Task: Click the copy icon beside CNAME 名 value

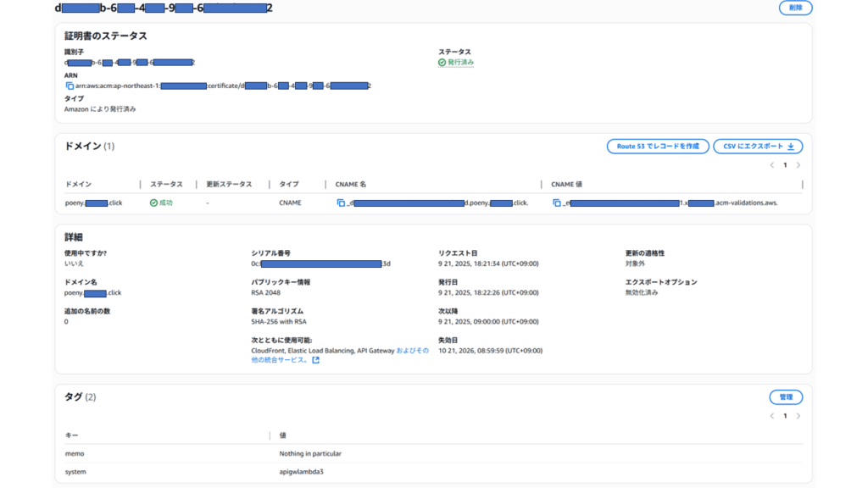Action: tap(341, 203)
